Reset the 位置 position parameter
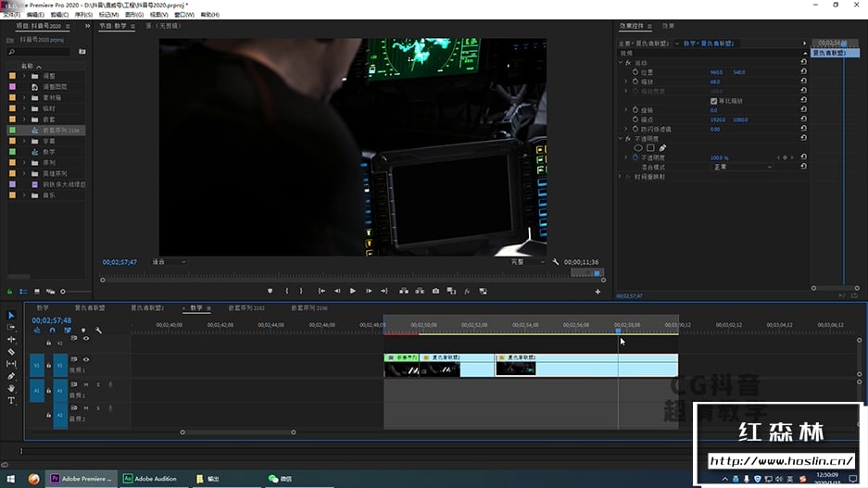Screen dimensions: 868x488 click(803, 71)
